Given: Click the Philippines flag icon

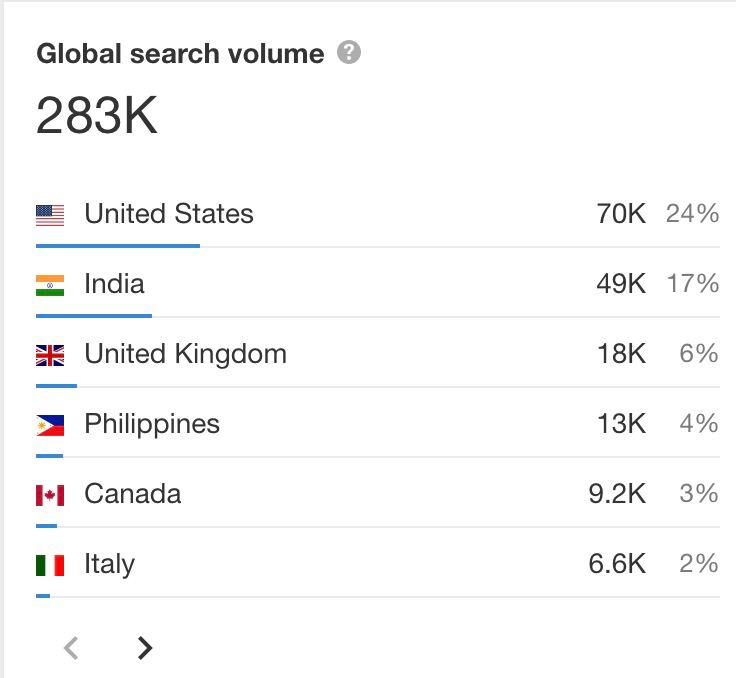Looking at the screenshot, I should (x=50, y=425).
